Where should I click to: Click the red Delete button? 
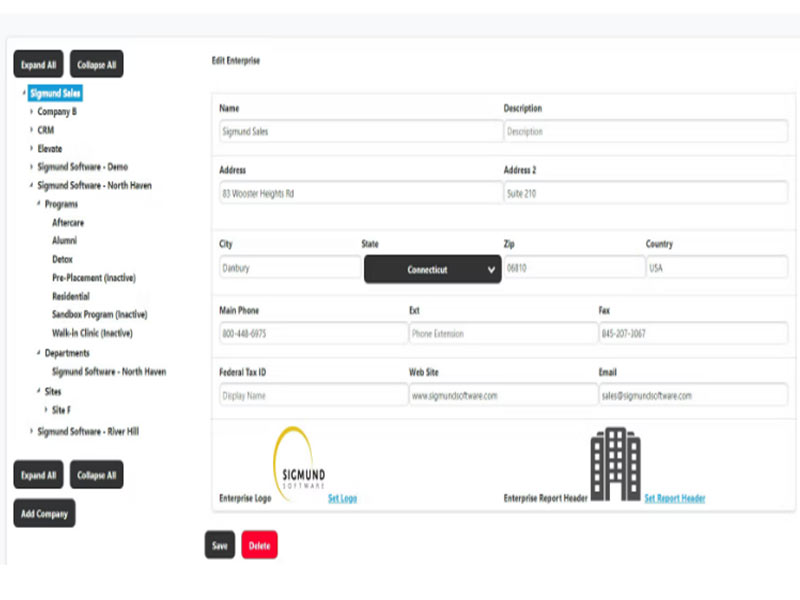(x=259, y=545)
